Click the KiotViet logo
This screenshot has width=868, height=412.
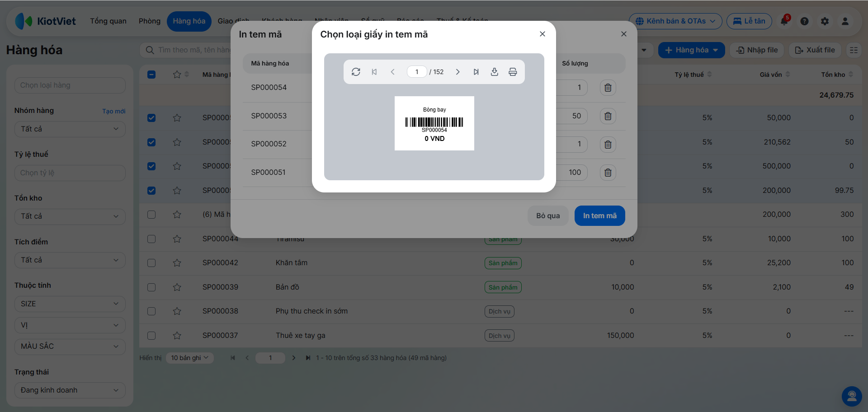pyautogui.click(x=46, y=21)
